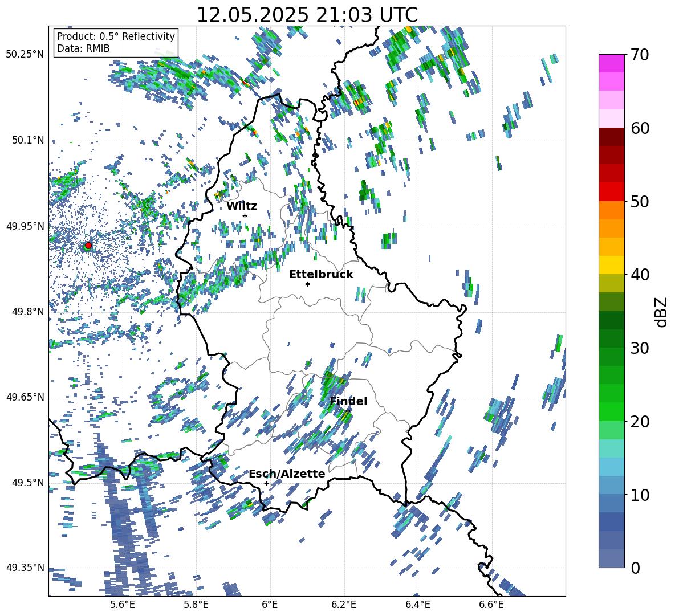The width and height of the screenshot is (675, 616).
Task: Click the Esch/Alzette city label
Action: tap(287, 474)
